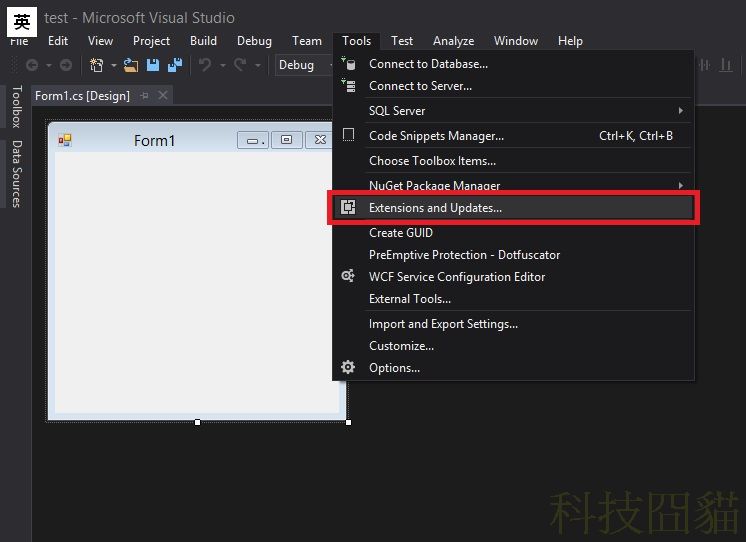Screen dimensions: 746x542
Task: Select Connect to Server... menu entry
Action: coord(513,86)
